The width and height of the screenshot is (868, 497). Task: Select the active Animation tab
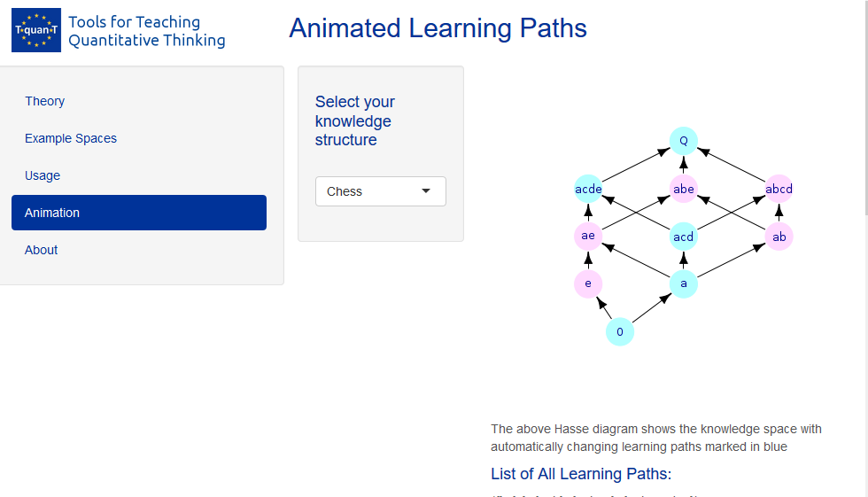[139, 213]
